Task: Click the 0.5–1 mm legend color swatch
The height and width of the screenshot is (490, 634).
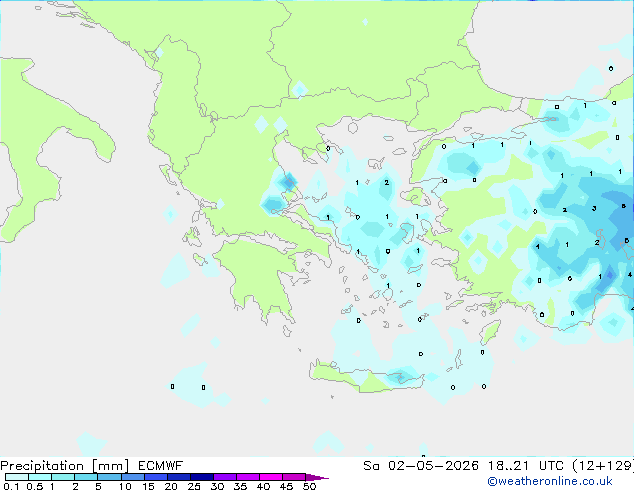Action: [x=40, y=477]
